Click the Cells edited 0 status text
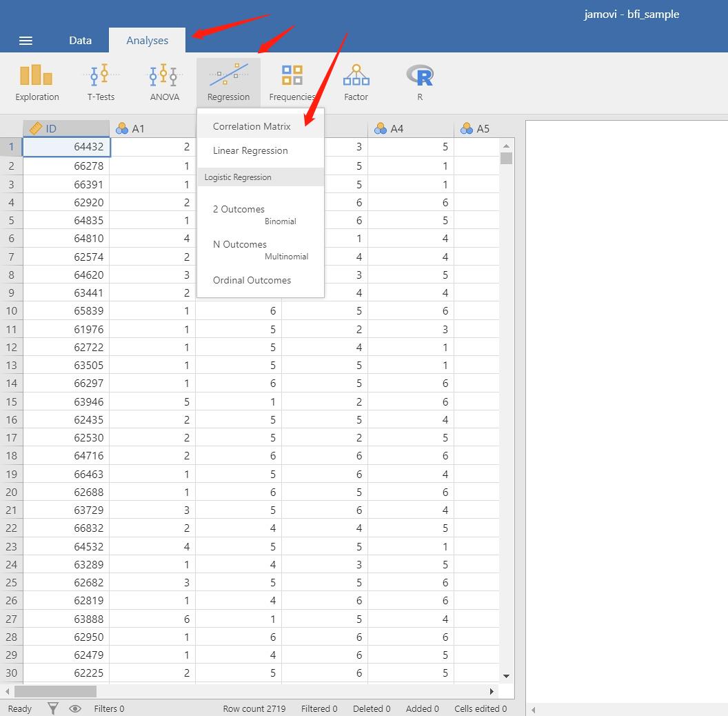 [481, 708]
